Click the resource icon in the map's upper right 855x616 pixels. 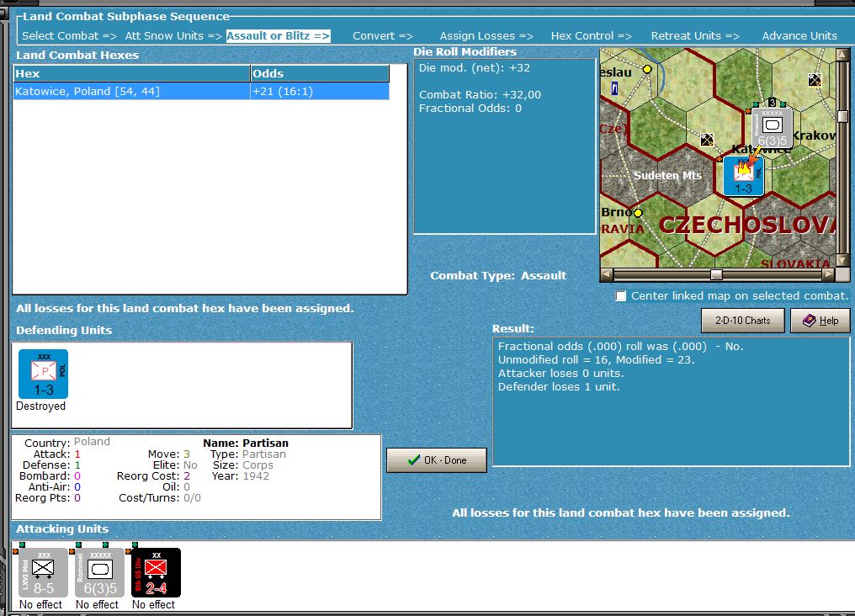pyautogui.click(x=815, y=80)
